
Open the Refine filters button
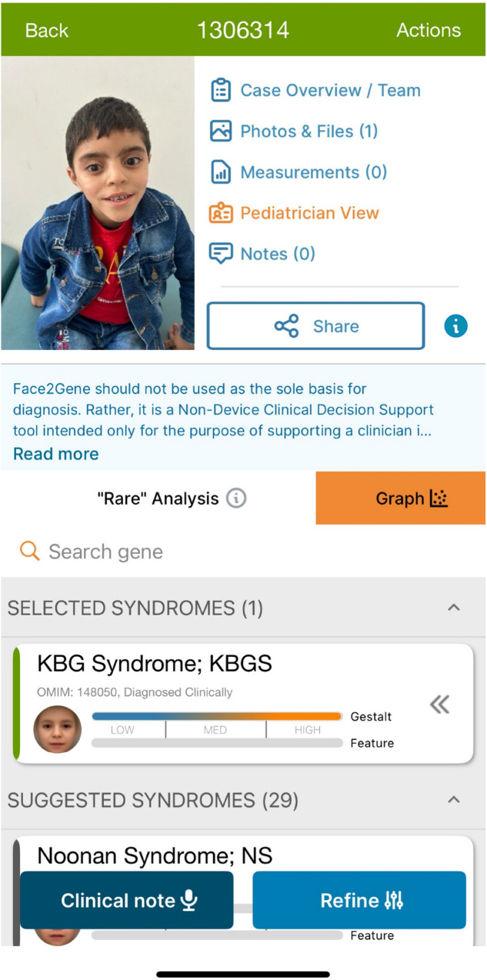(359, 900)
